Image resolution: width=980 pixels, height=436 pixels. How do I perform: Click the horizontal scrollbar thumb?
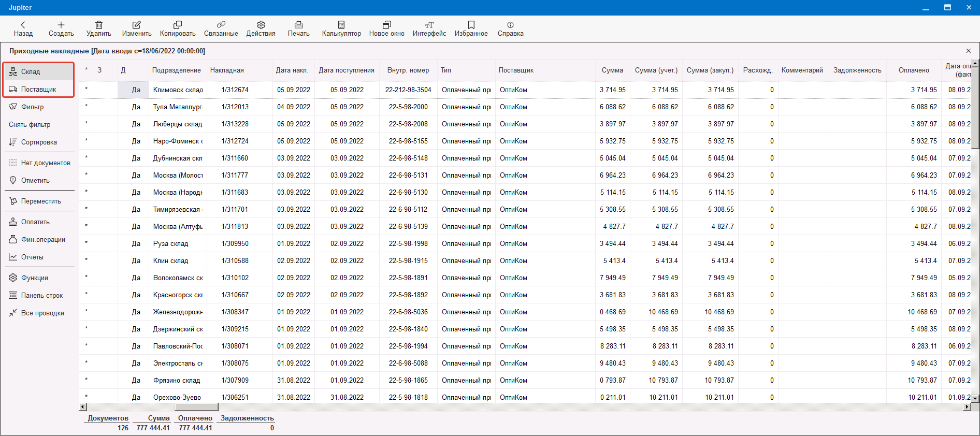pos(196,407)
